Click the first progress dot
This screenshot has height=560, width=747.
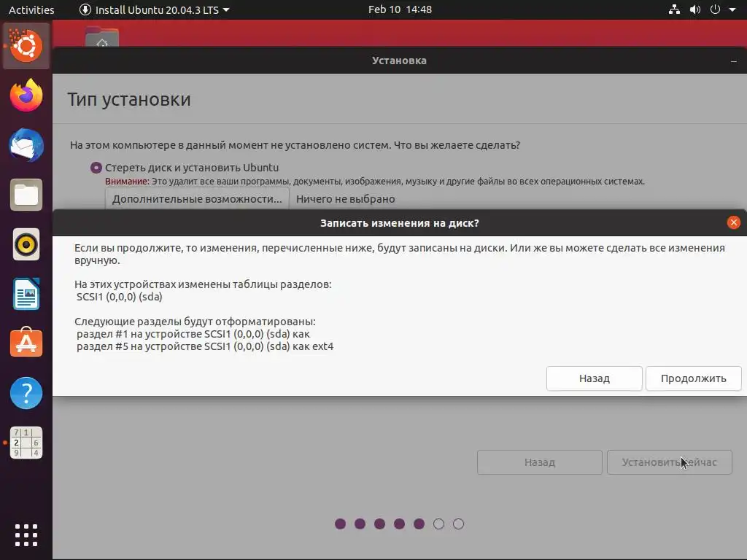tap(340, 524)
